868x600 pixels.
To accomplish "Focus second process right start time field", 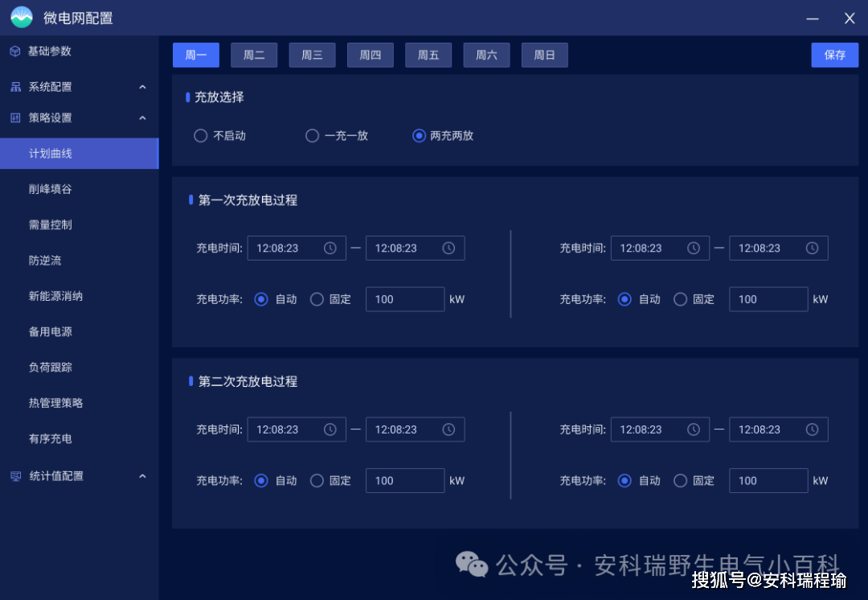I will pos(660,429).
